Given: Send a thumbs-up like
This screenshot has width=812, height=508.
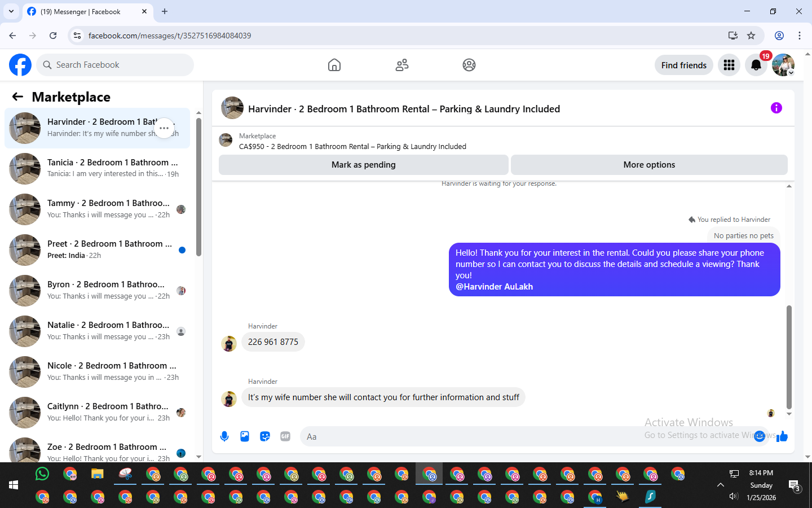Looking at the screenshot, I should pos(782,436).
